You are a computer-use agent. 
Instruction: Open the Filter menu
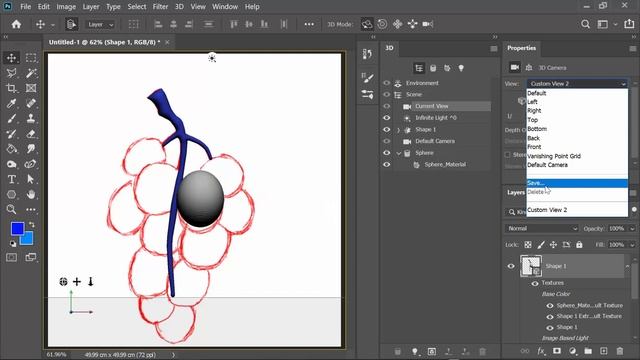coord(160,7)
